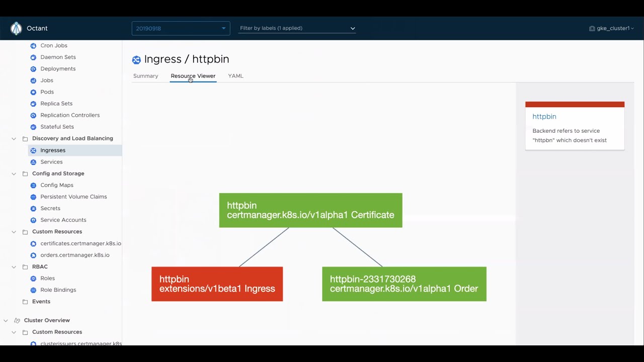This screenshot has width=644, height=362.
Task: Click the "Ingress / httpbin" page heading
Action: click(x=187, y=59)
